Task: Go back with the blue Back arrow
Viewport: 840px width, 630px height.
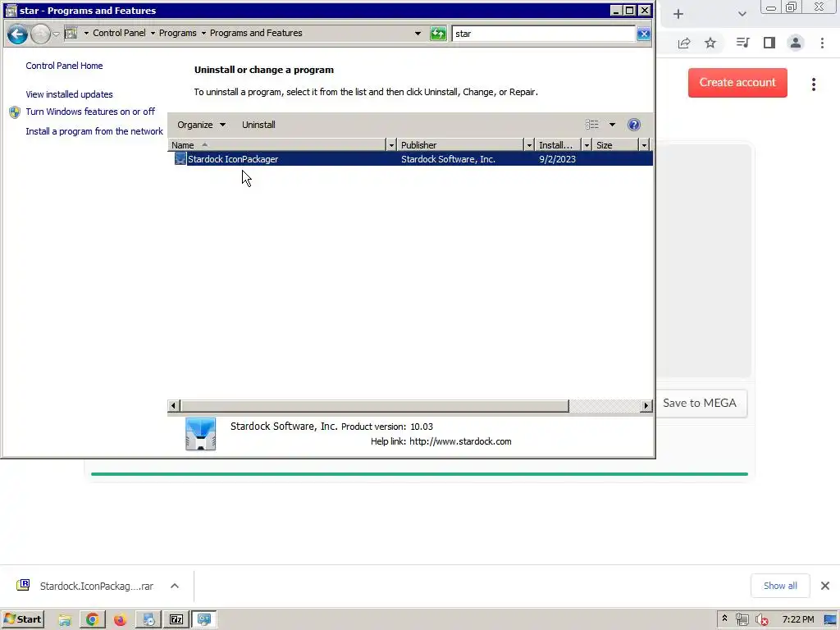Action: coord(17,34)
